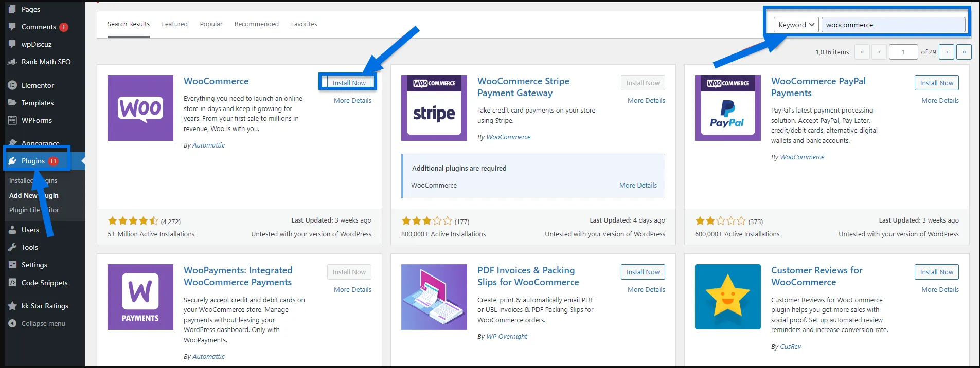
Task: Click the Rank Math SEO icon
Action: coord(12,62)
